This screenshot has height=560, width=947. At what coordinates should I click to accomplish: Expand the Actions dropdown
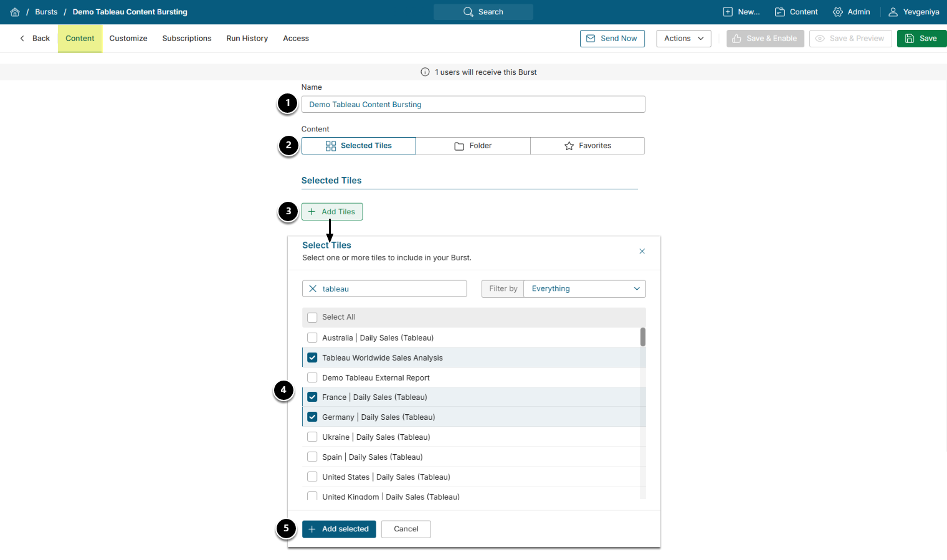683,39
